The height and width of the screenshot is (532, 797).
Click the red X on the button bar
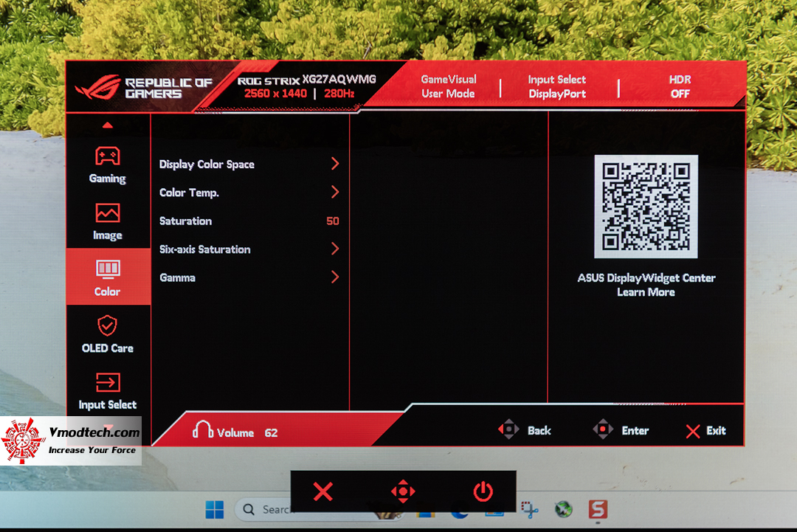323,491
